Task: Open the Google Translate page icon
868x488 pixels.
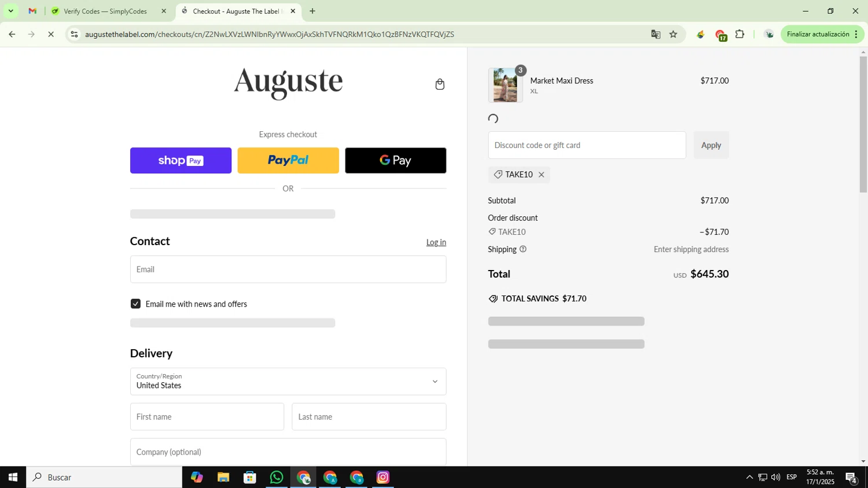Action: (x=656, y=34)
